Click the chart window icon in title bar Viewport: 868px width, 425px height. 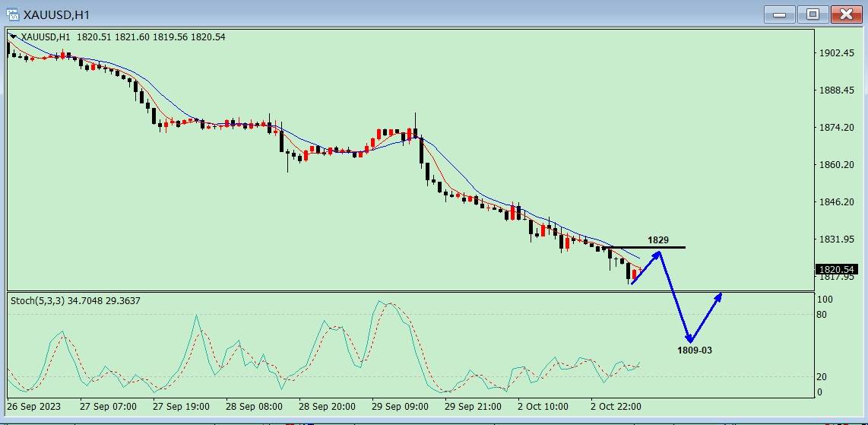pyautogui.click(x=13, y=14)
